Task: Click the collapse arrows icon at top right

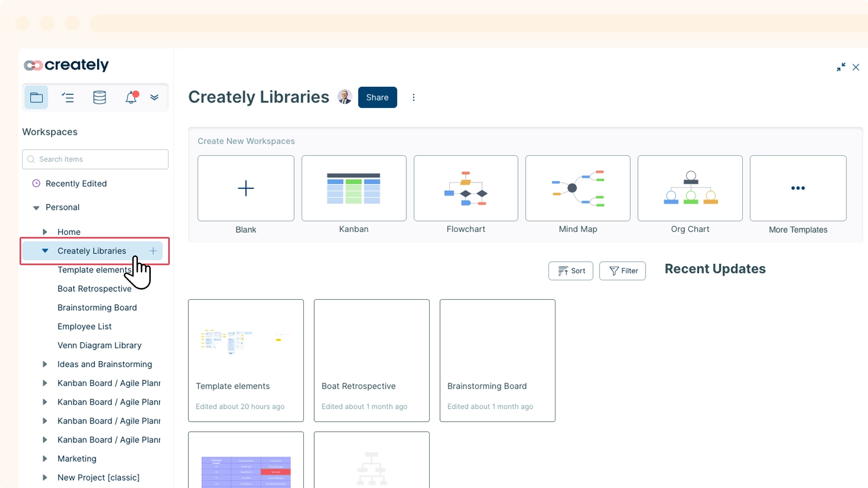Action: coord(841,67)
